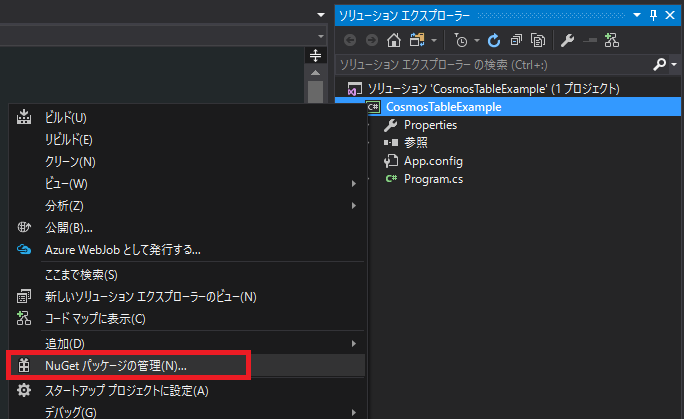Click the Solution Explorer pin icon
The height and width of the screenshot is (419, 684).
point(653,16)
